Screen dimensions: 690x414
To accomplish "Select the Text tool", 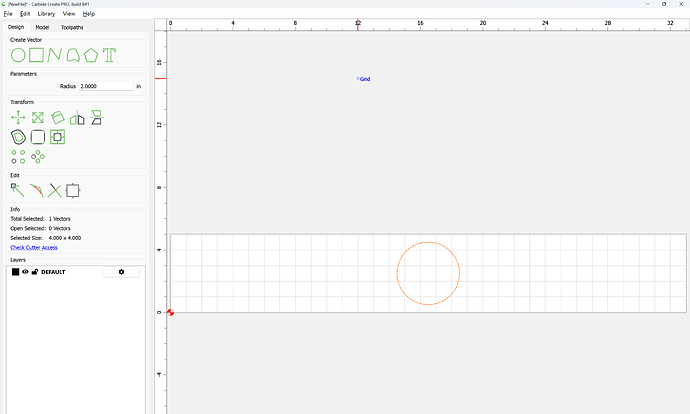I will [x=109, y=55].
